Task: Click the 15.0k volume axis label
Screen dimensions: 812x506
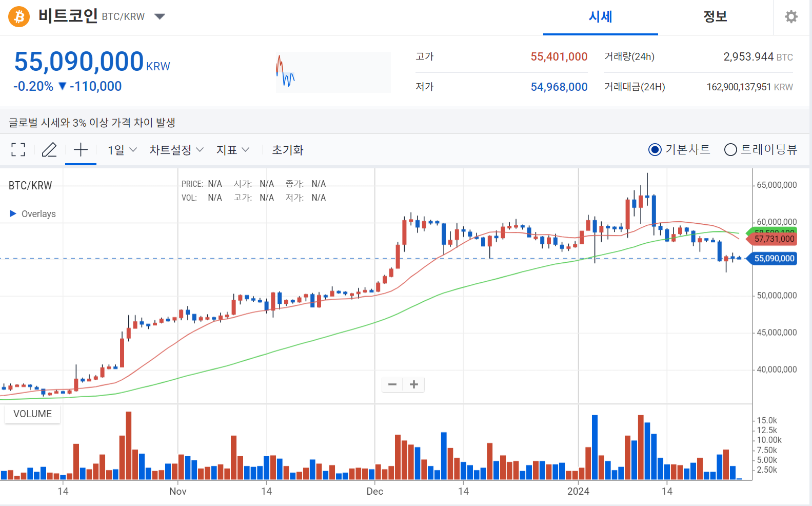Action: click(767, 420)
